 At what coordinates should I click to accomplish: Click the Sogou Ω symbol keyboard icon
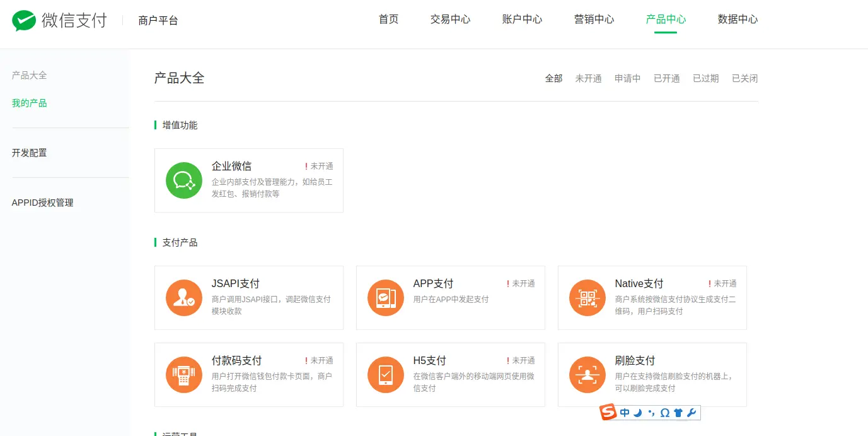[x=665, y=413]
